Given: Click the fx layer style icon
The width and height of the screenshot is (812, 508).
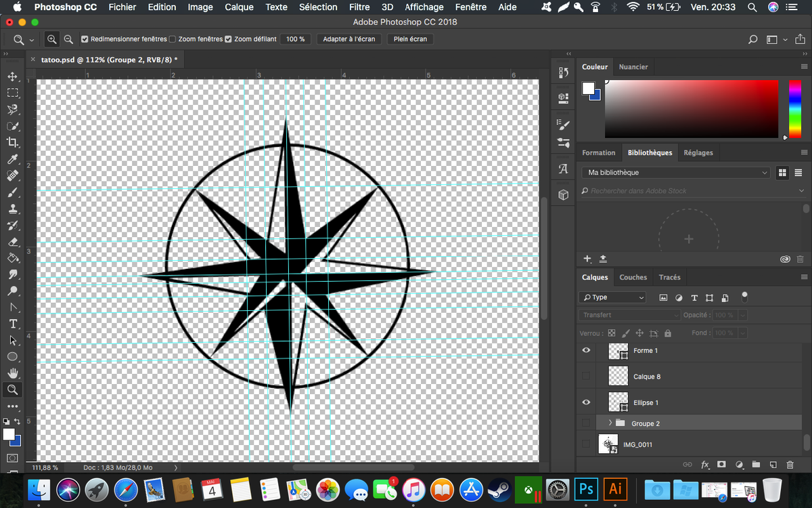Looking at the screenshot, I should (x=705, y=465).
